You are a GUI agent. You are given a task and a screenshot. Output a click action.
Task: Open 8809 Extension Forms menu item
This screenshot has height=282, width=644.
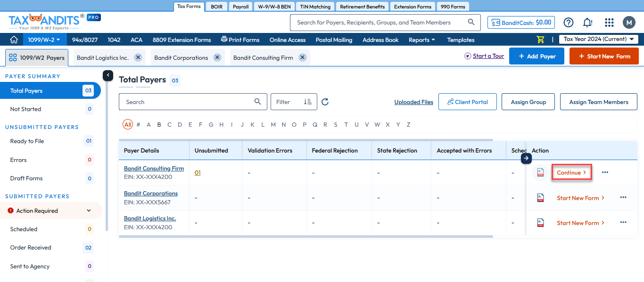[x=182, y=40]
